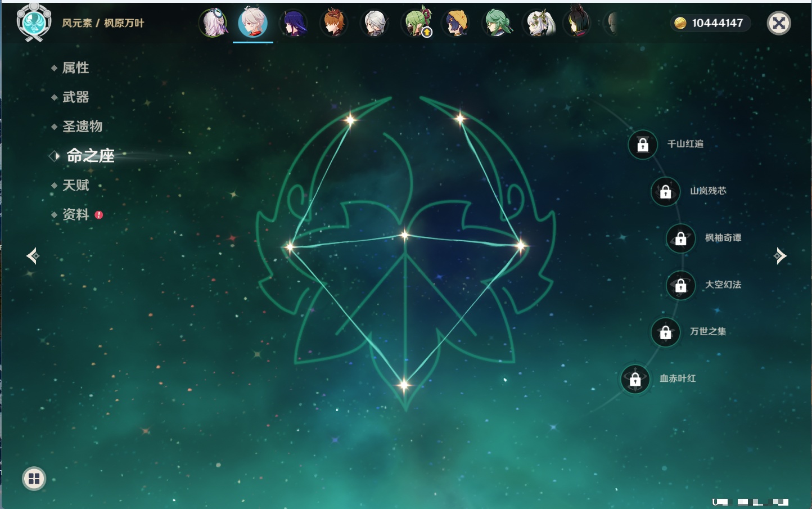Image resolution: width=812 pixels, height=509 pixels.
Task: Select the upper-left star of the constellation
Action: click(x=351, y=119)
